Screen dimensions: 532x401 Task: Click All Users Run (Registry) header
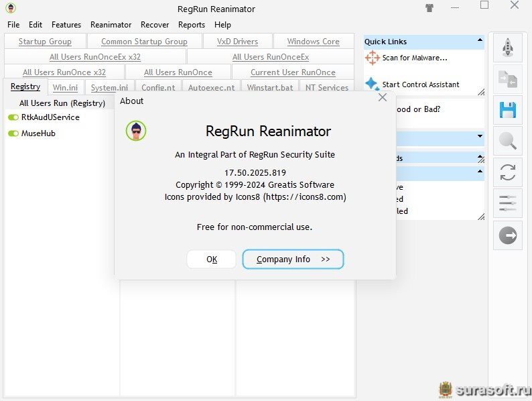(x=62, y=103)
